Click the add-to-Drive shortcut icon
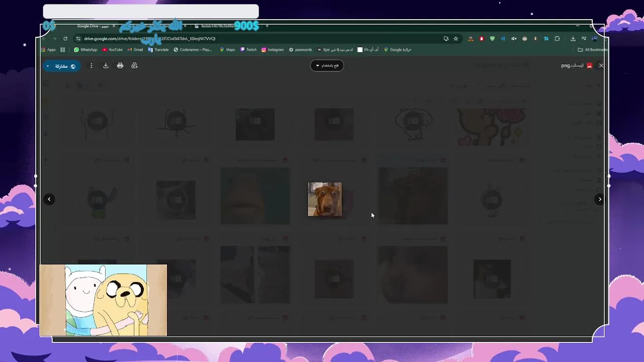Image resolution: width=644 pixels, height=362 pixels. point(134,66)
